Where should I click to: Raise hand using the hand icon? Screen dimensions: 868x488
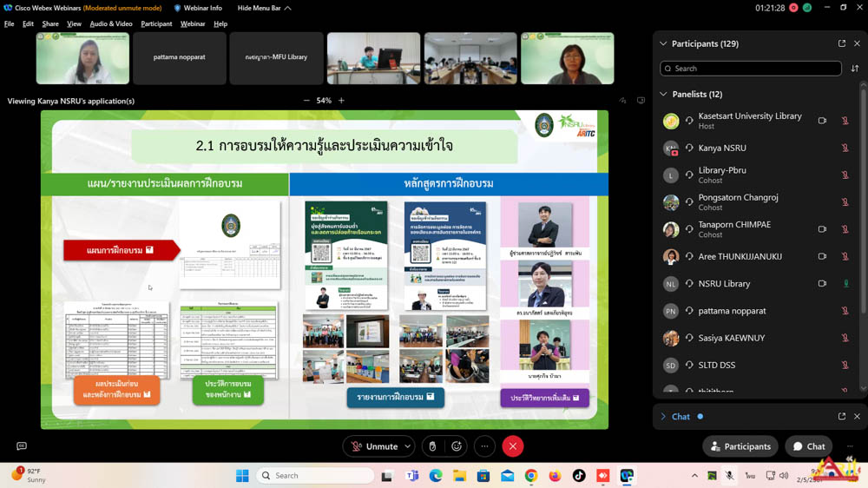click(432, 446)
